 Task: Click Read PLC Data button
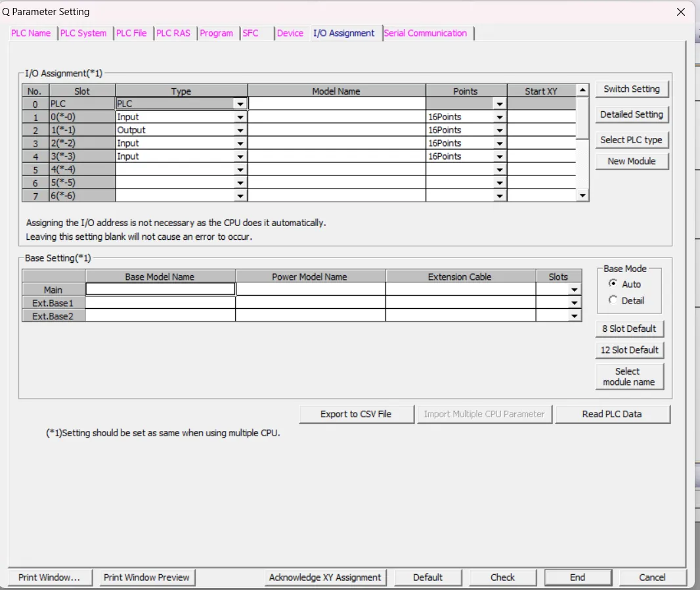(x=612, y=414)
